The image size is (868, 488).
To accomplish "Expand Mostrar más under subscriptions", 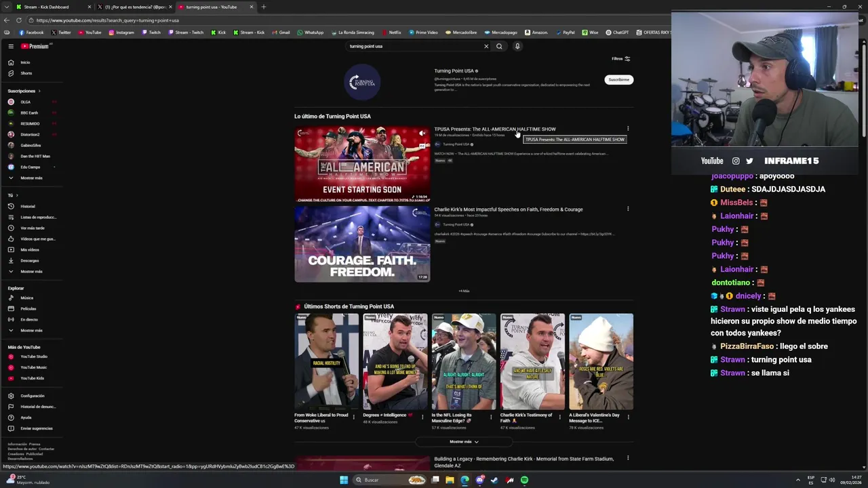I will 31,178.
